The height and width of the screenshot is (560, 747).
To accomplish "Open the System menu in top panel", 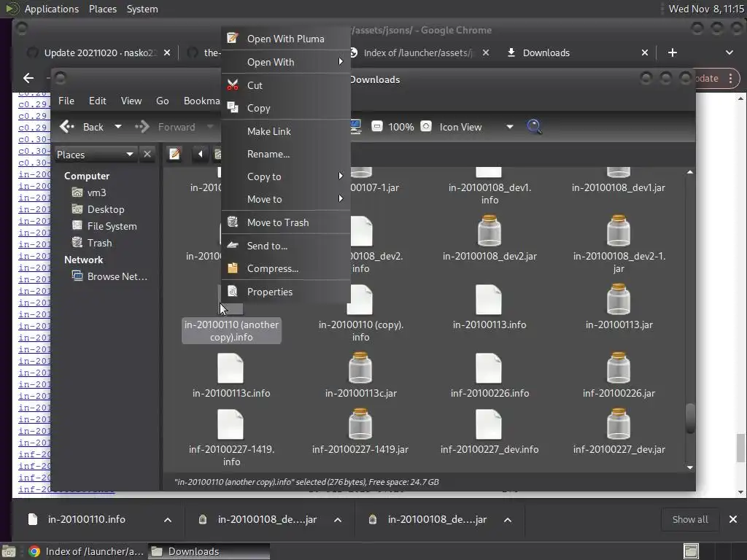I will tap(142, 9).
